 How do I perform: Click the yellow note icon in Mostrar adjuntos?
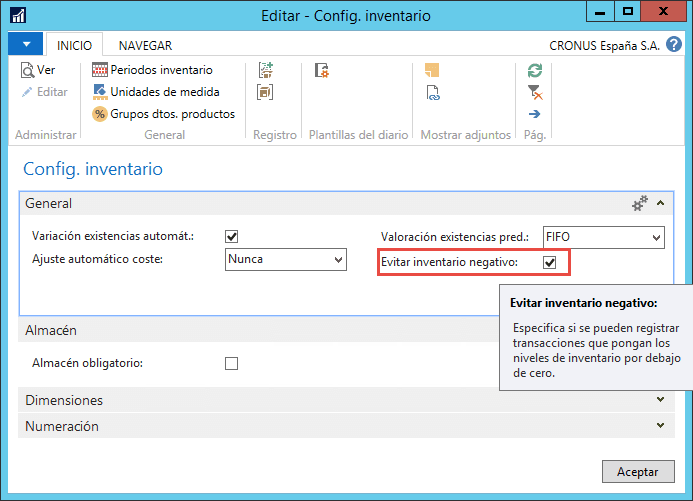[x=432, y=70]
